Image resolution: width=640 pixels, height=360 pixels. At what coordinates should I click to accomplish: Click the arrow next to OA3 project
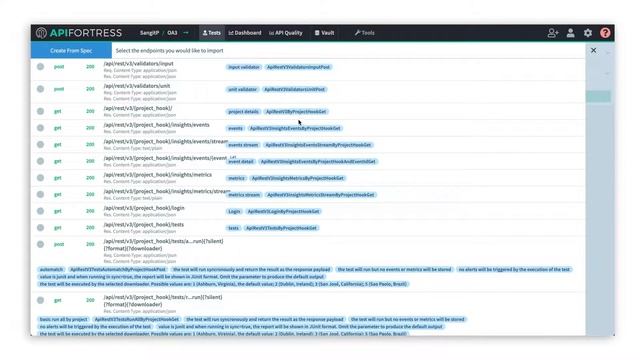[186, 33]
